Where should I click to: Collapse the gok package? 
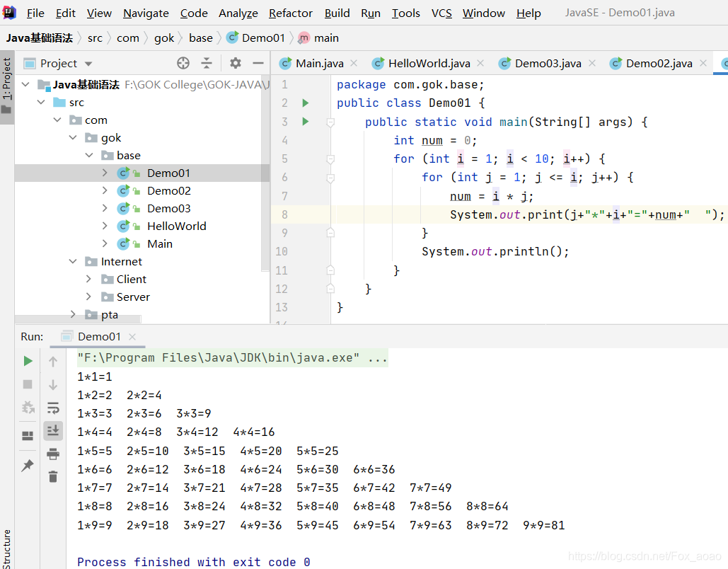pos(73,137)
